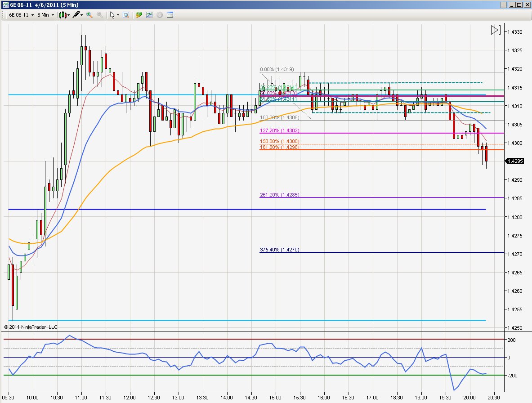
Task: Click the 1.4255 price axis label
Action: pos(515,309)
